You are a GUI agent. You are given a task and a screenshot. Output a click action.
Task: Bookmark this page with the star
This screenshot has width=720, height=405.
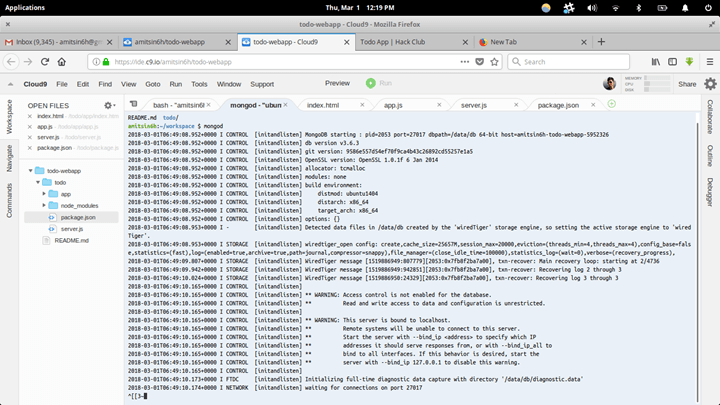click(495, 62)
